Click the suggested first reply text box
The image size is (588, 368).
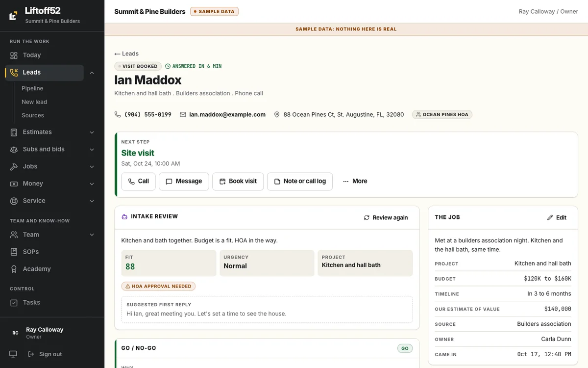click(x=267, y=309)
